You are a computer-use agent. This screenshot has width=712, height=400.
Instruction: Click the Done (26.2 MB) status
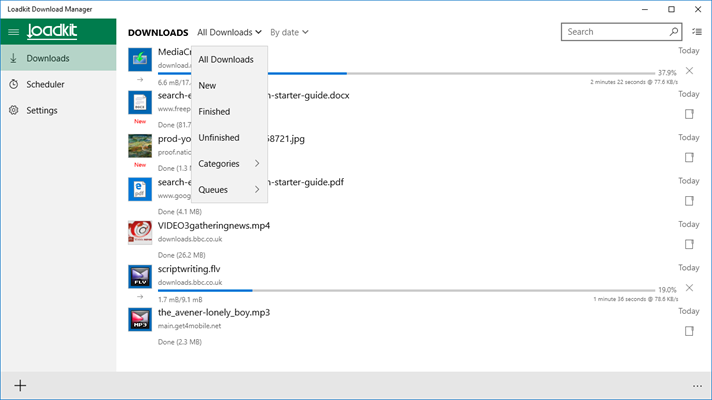182,255
